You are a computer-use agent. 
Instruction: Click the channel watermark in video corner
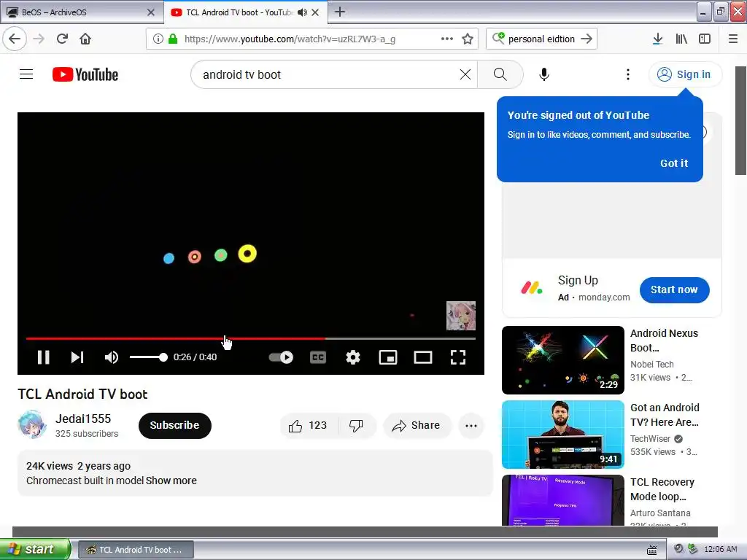461,316
